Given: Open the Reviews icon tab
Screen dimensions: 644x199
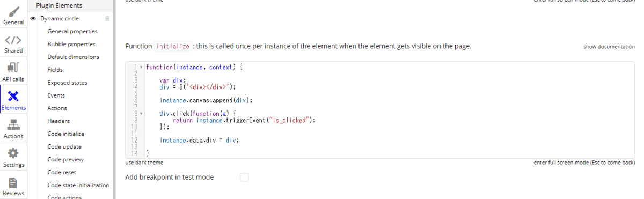Looking at the screenshot, I should click(x=13, y=186).
